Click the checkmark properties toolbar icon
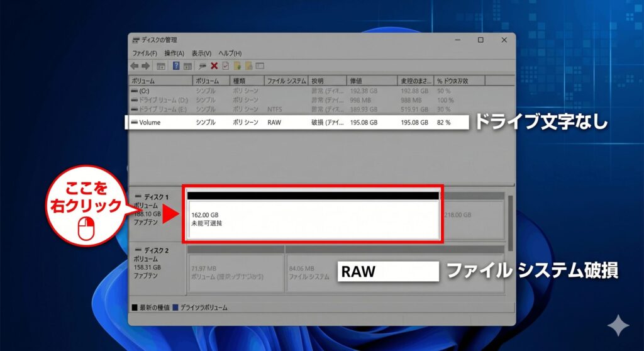644x351 pixels. point(226,66)
